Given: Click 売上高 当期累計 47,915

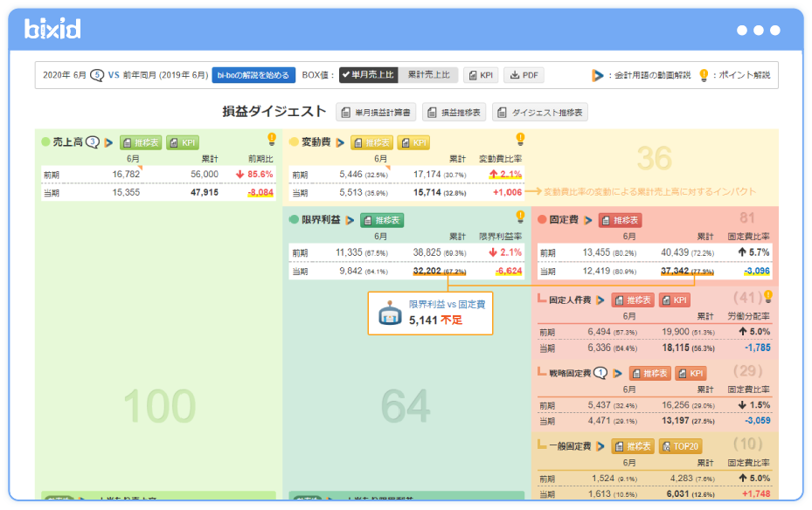Looking at the screenshot, I should [x=205, y=192].
